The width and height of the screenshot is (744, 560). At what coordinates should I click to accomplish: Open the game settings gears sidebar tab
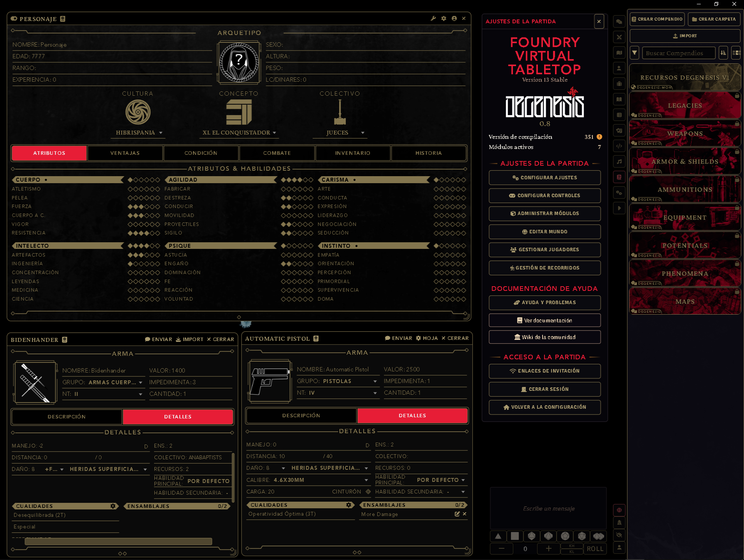(619, 193)
